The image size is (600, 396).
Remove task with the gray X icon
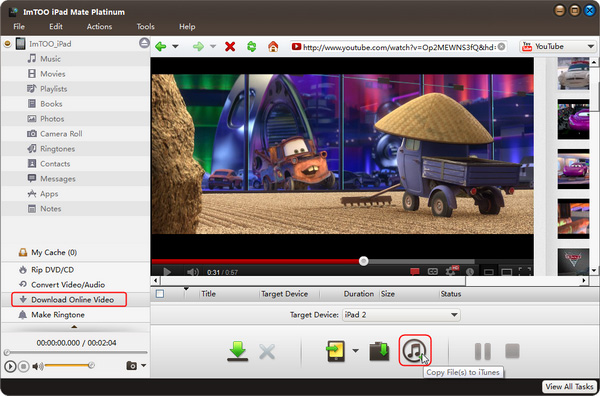coord(267,351)
